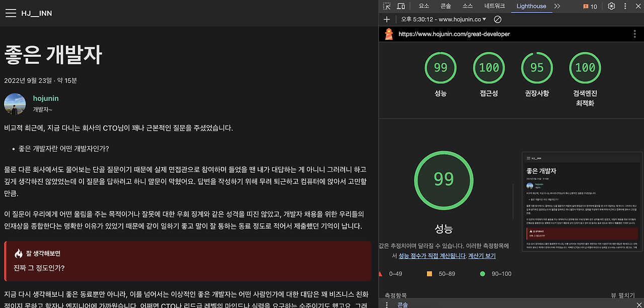Select the 콘솔 drawer tab at the bottom
The image size is (644, 308).
point(403,304)
